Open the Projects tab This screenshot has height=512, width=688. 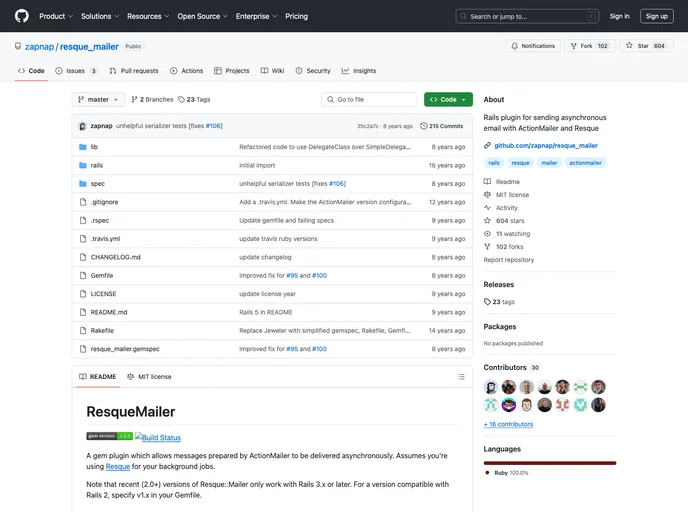[x=232, y=71]
